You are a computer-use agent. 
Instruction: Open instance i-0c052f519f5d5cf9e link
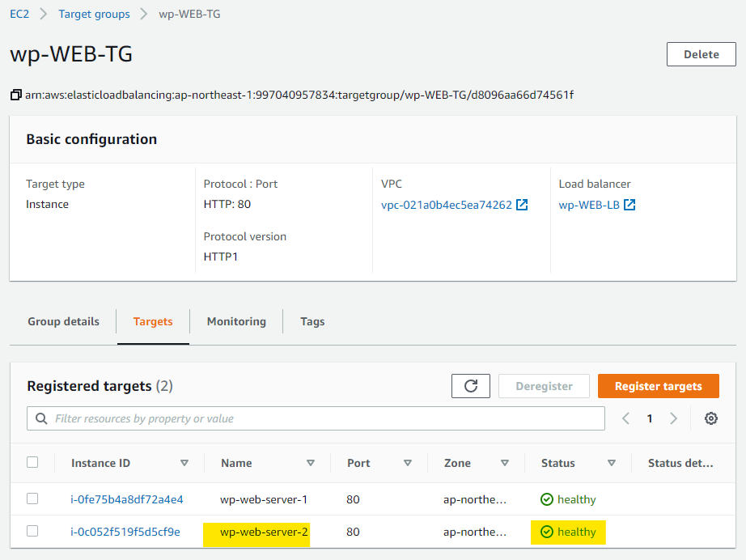point(125,532)
